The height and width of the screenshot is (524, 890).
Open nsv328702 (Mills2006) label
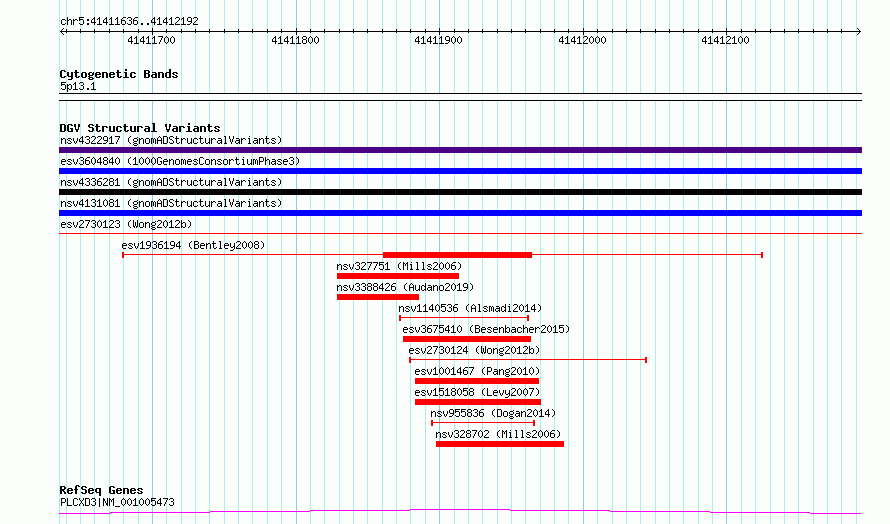click(498, 434)
